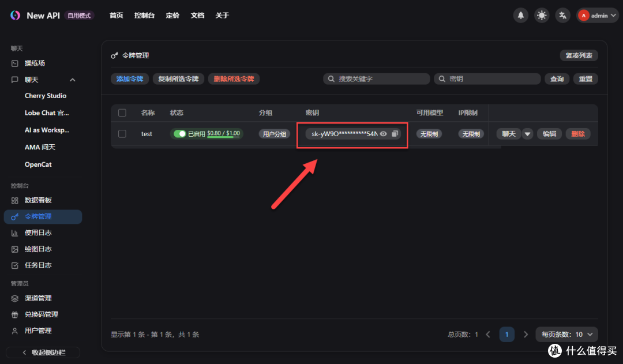Click the 用户分组 group tag
The image size is (623, 364).
click(275, 134)
